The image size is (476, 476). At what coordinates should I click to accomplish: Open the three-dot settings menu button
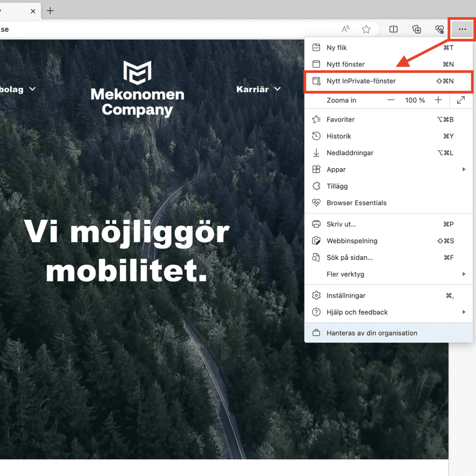(x=462, y=29)
